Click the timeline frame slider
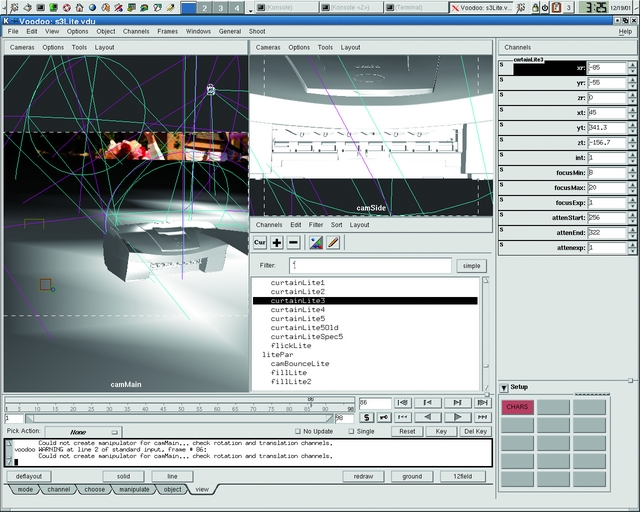The width and height of the screenshot is (640, 512). point(175,402)
